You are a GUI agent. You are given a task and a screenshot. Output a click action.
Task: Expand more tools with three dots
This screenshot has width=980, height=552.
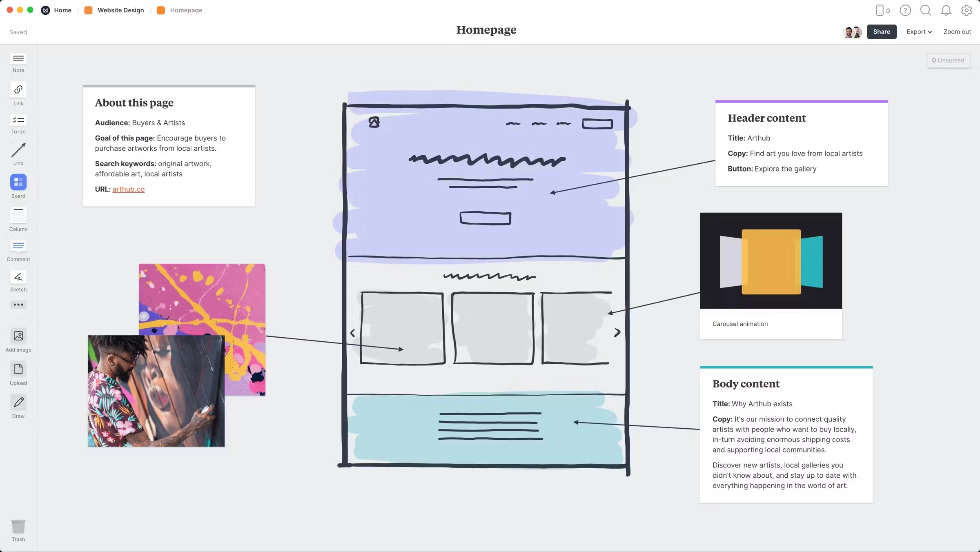point(18,305)
